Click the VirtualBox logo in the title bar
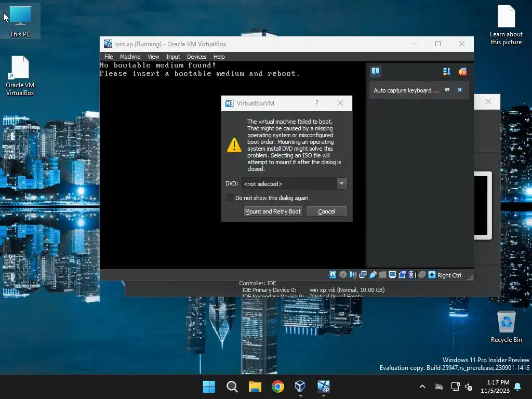The width and height of the screenshot is (532, 399). [108, 44]
